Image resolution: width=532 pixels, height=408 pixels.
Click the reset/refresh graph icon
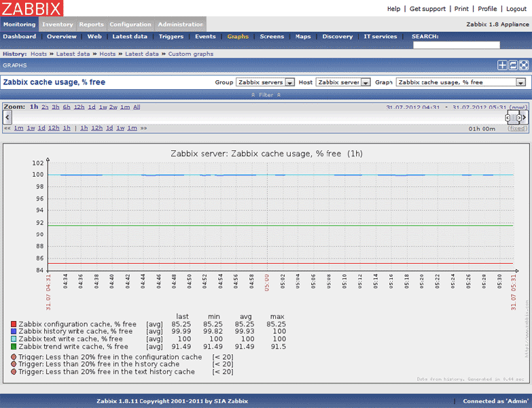click(x=514, y=65)
